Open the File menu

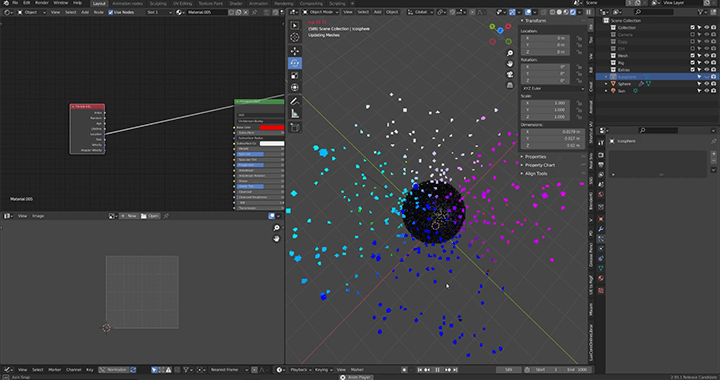[15, 3]
